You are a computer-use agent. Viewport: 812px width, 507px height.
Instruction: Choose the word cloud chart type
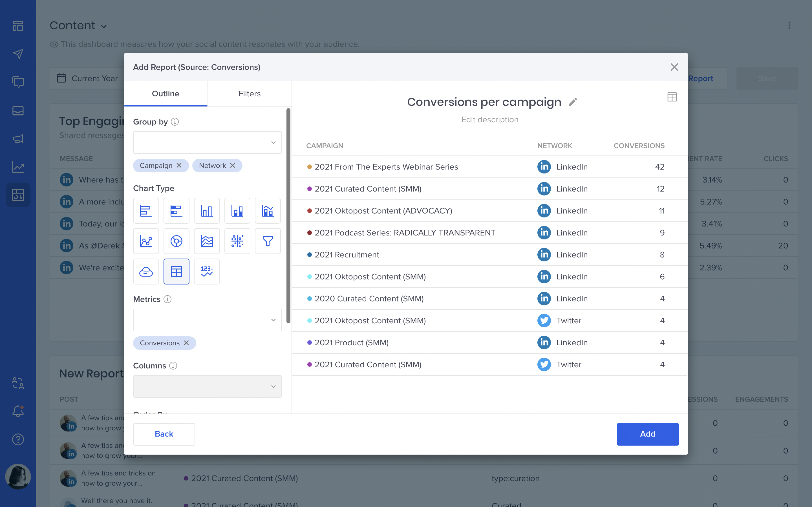[x=146, y=271]
